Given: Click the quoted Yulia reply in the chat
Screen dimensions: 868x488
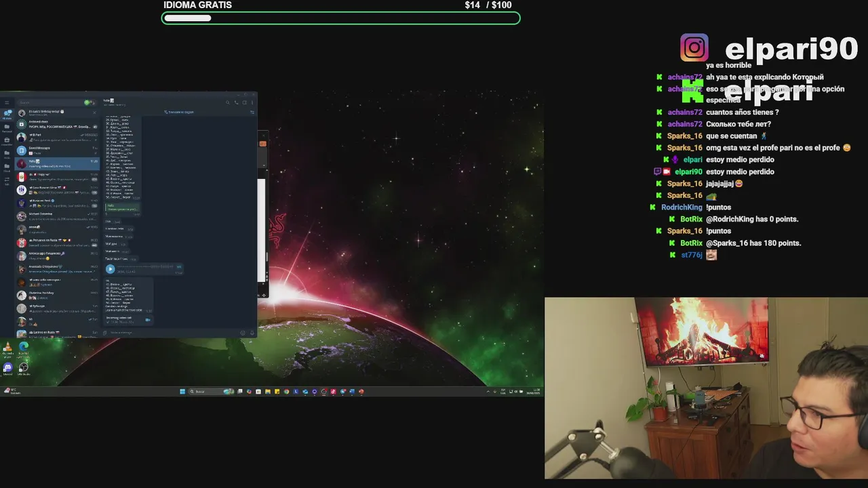Looking at the screenshot, I should [x=123, y=207].
